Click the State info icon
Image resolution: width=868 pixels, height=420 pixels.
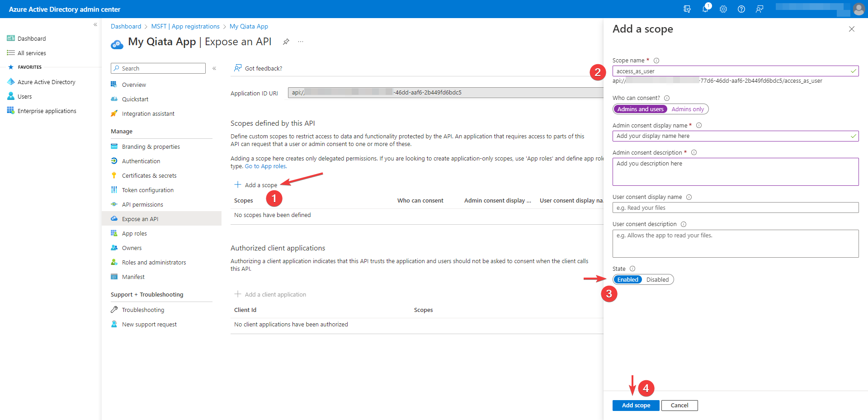[632, 269]
